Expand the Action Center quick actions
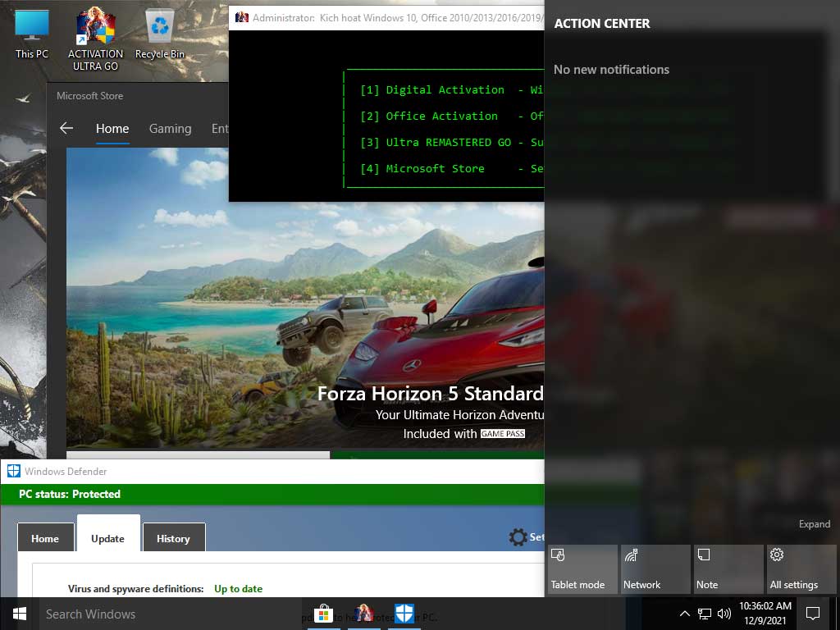The width and height of the screenshot is (840, 630). [815, 524]
